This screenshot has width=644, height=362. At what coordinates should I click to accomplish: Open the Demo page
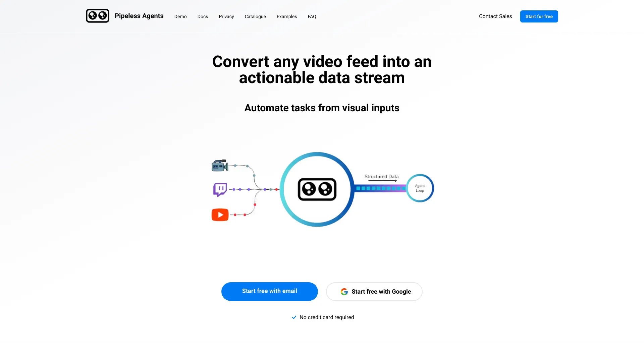[x=180, y=16]
